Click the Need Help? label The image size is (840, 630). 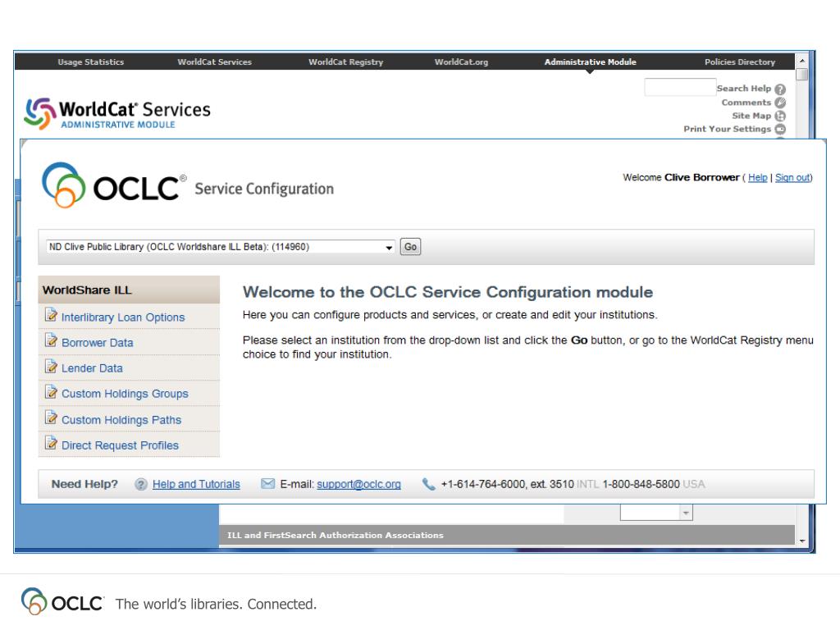tap(84, 484)
